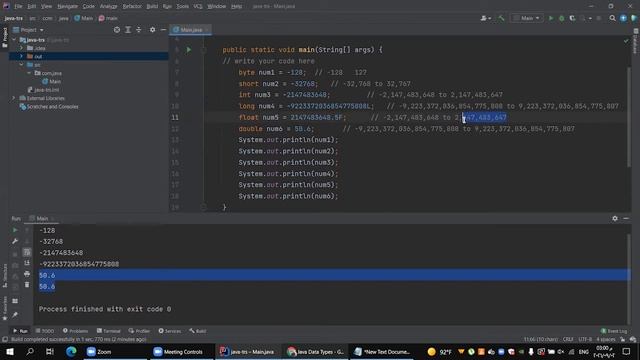Clear Run console with trash icon

tap(27, 285)
